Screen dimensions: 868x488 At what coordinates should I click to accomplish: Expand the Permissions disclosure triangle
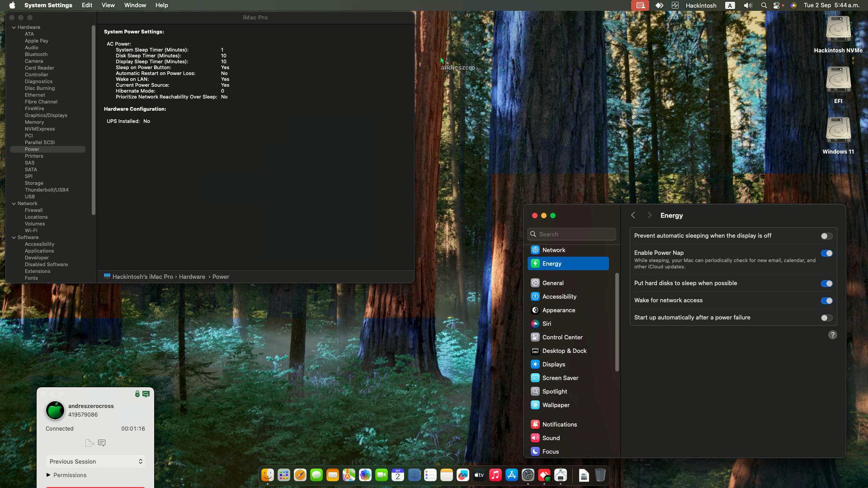click(48, 475)
